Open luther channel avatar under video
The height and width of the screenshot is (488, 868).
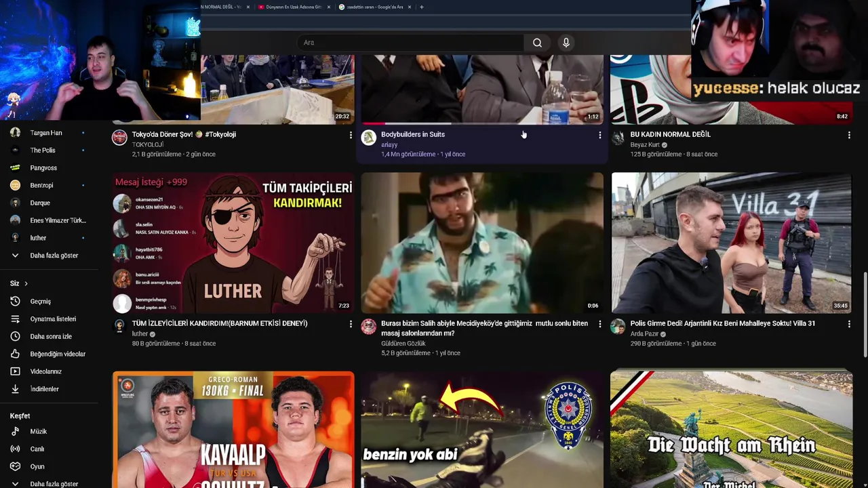click(x=119, y=327)
